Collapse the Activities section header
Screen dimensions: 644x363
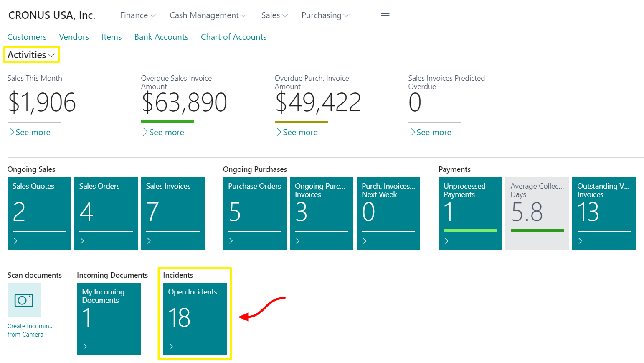click(x=31, y=55)
